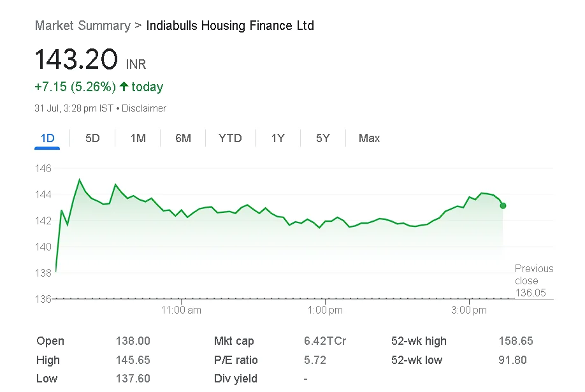The height and width of the screenshot is (392, 585).
Task: Click the Indiabulls Housing Finance Ltd title
Action: (x=230, y=25)
